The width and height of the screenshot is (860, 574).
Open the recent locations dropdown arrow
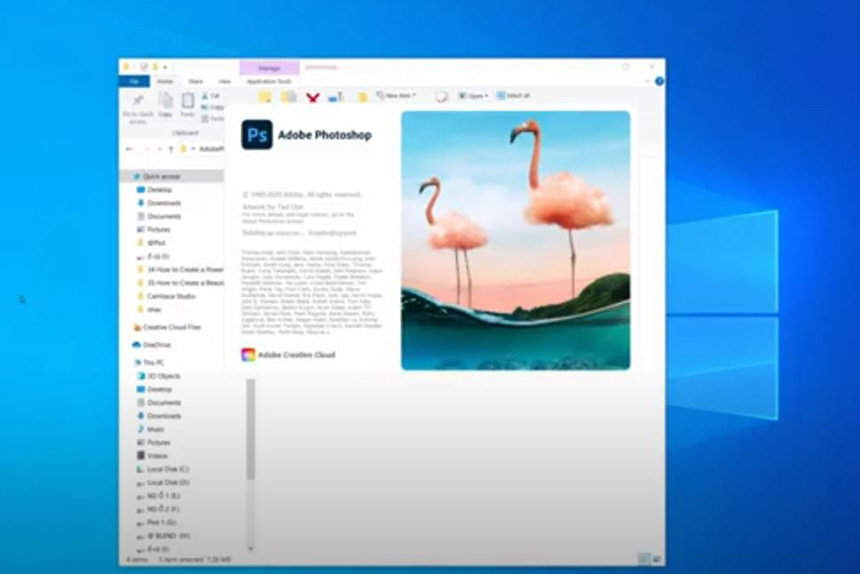tap(160, 149)
